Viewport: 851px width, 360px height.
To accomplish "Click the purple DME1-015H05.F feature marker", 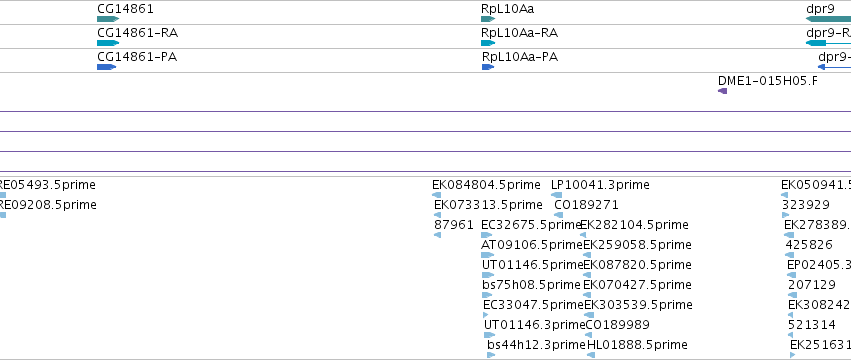I will pyautogui.click(x=722, y=91).
